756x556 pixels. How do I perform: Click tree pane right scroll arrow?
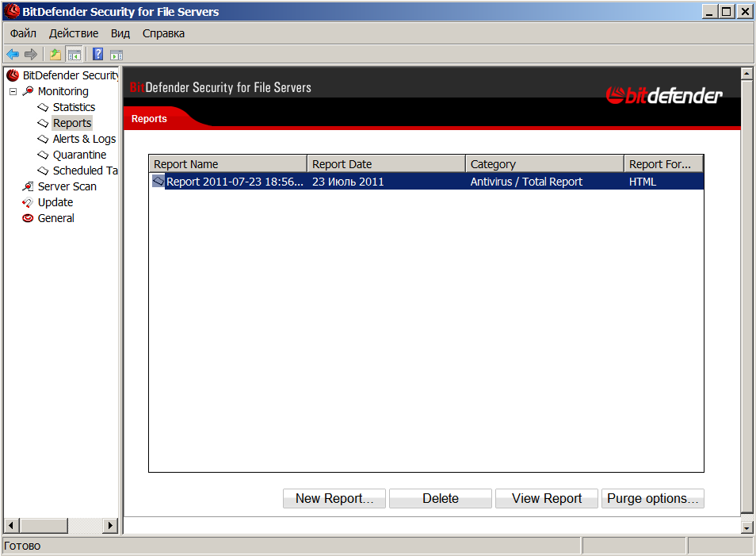click(110, 525)
